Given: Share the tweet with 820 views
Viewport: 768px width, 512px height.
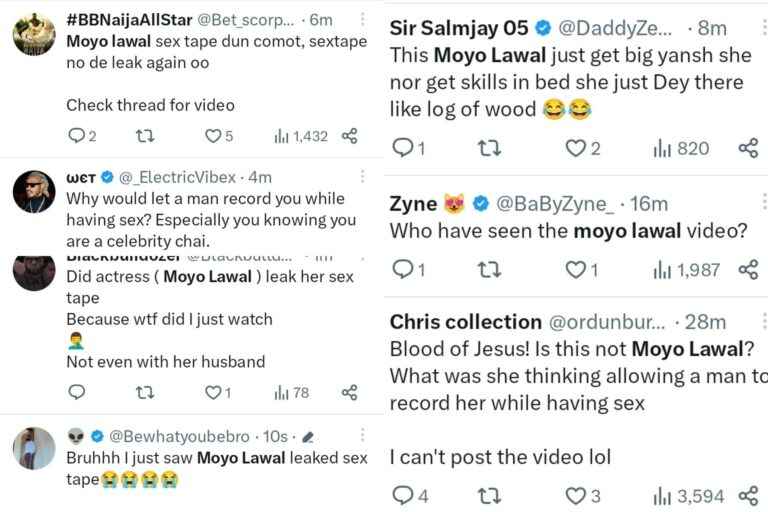Looking at the screenshot, I should tap(748, 148).
